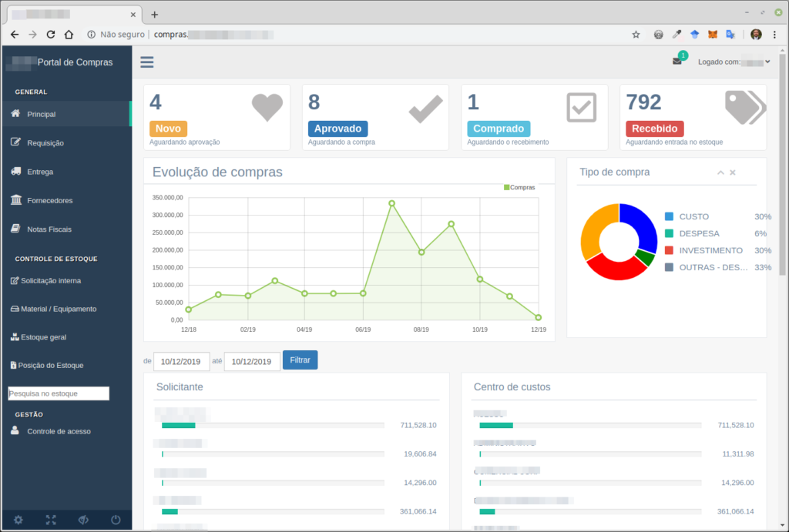Open Requisição in the sidebar
Viewport: 789px width, 532px height.
45,143
